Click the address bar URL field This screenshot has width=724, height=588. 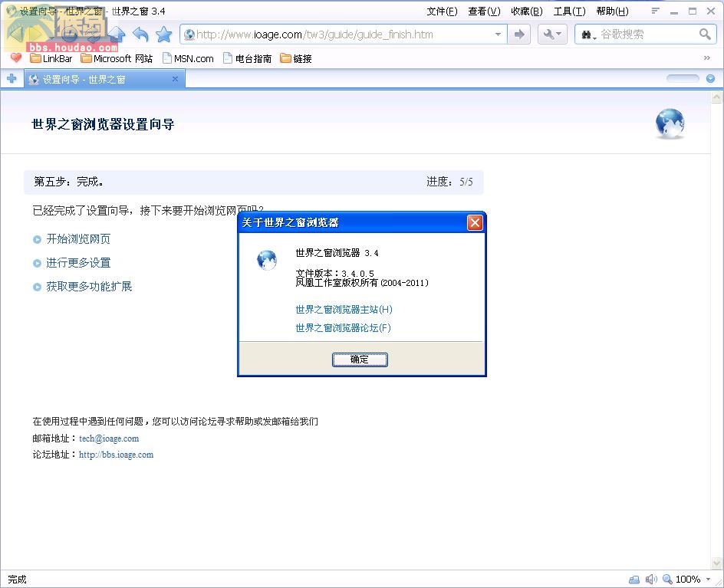click(344, 34)
